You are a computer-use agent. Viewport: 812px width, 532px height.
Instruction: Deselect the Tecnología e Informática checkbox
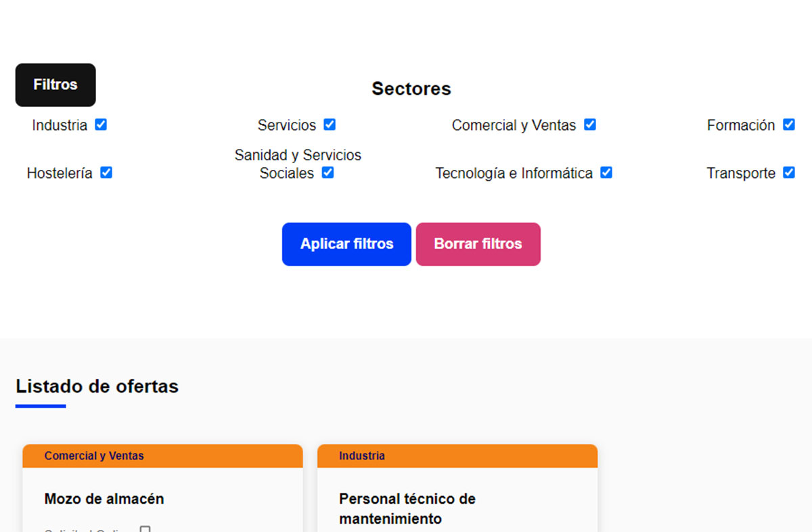coord(606,173)
